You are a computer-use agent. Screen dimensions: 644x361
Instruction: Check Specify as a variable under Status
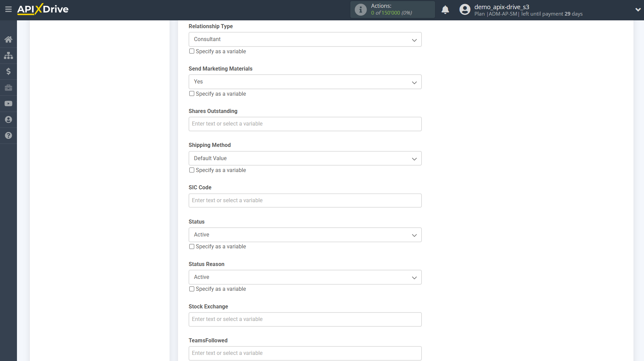click(192, 246)
